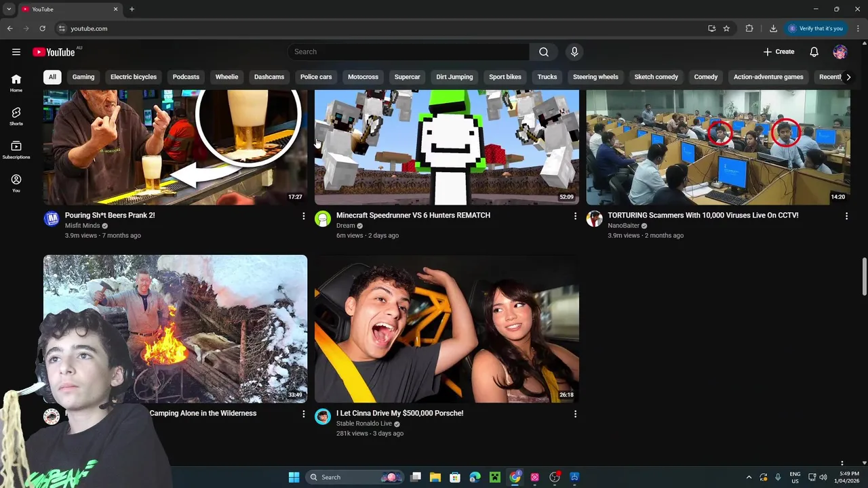The height and width of the screenshot is (488, 868).
Task: Install app icon in address bar
Action: pos(711,28)
